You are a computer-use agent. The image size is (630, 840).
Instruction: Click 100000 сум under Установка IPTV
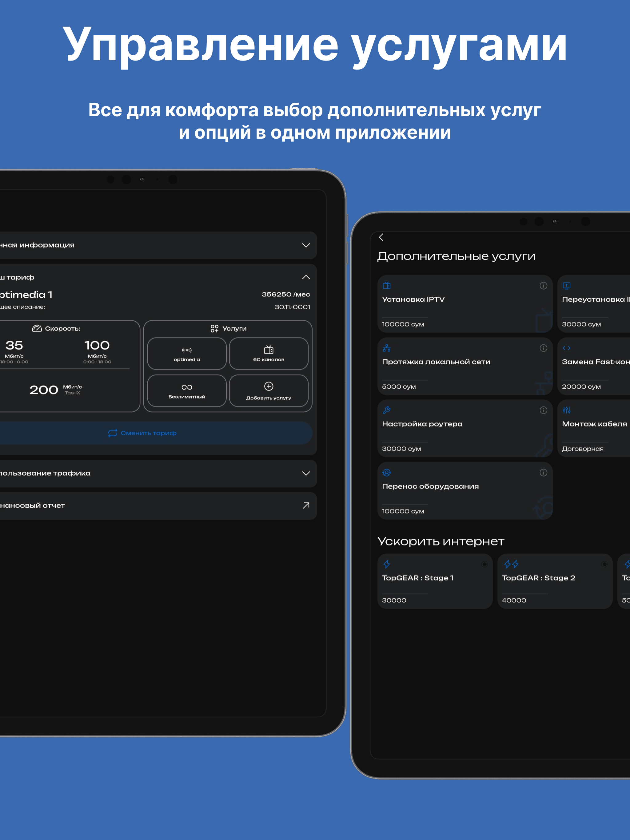tap(403, 324)
